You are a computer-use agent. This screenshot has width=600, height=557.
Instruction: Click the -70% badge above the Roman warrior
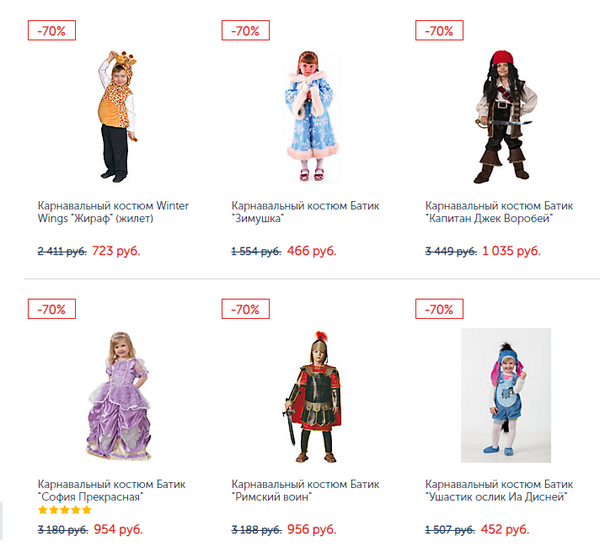246,310
